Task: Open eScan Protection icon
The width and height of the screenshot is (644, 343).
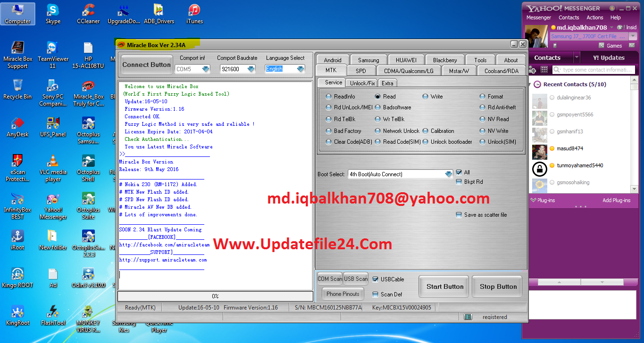Action: (x=17, y=168)
